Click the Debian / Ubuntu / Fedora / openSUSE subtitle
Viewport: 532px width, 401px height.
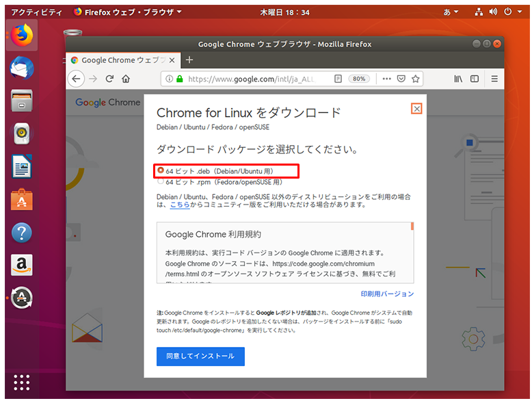pyautogui.click(x=213, y=127)
